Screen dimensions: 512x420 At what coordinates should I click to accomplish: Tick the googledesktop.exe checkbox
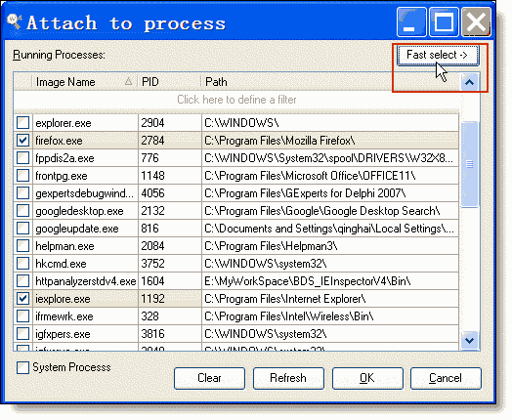coord(22,211)
